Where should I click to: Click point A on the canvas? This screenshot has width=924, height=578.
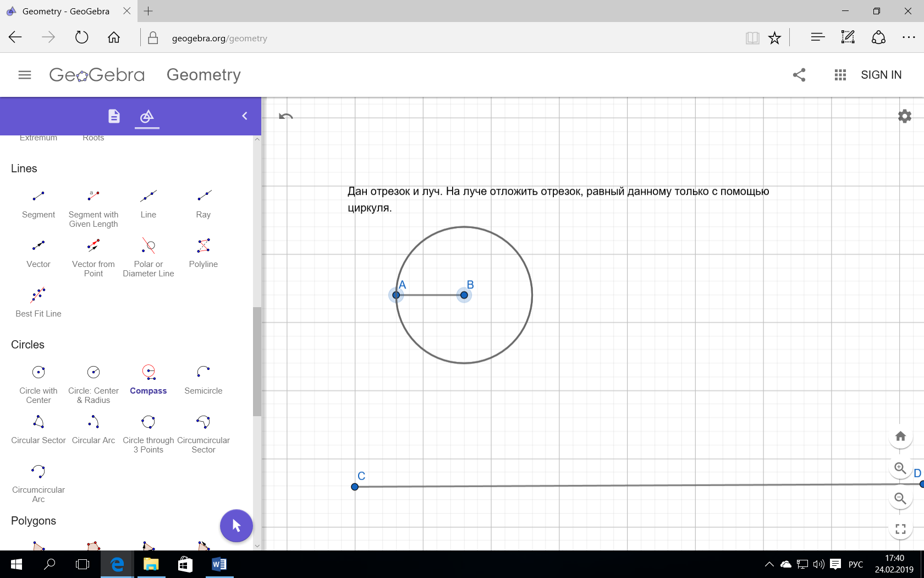pos(396,295)
